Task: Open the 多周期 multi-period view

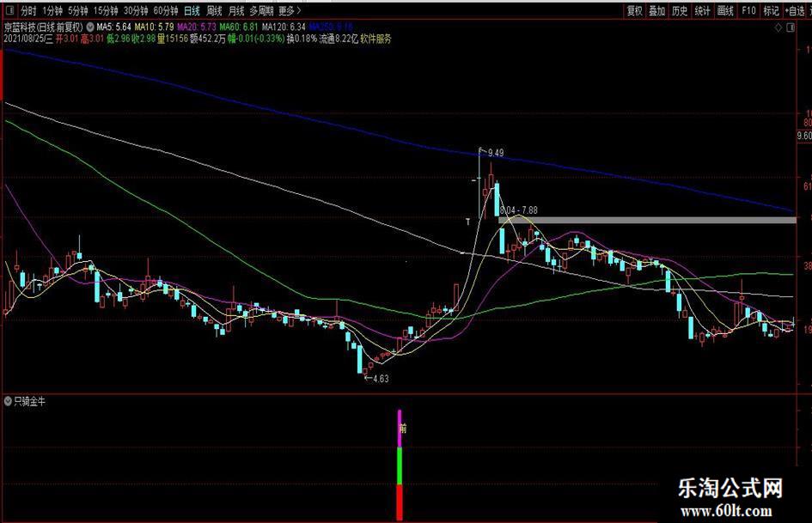Action: tap(261, 10)
